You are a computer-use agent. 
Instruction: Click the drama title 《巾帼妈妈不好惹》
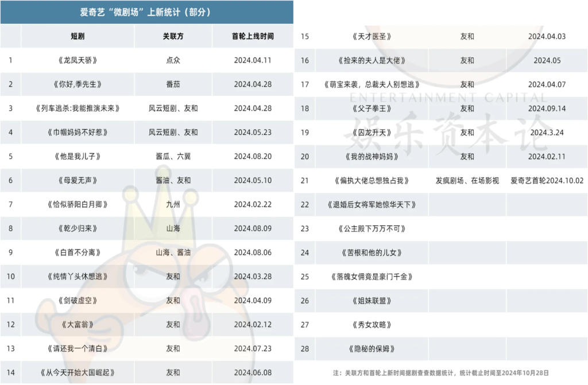[78, 133]
